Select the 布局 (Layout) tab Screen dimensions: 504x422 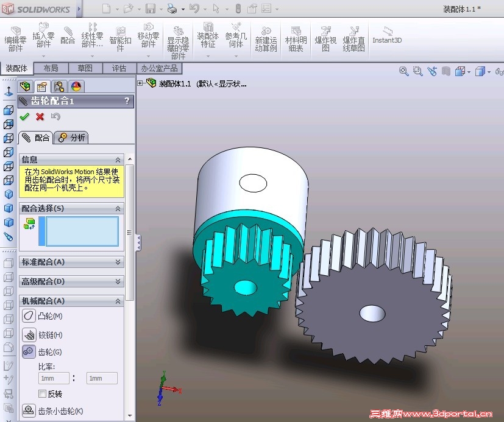(51, 68)
